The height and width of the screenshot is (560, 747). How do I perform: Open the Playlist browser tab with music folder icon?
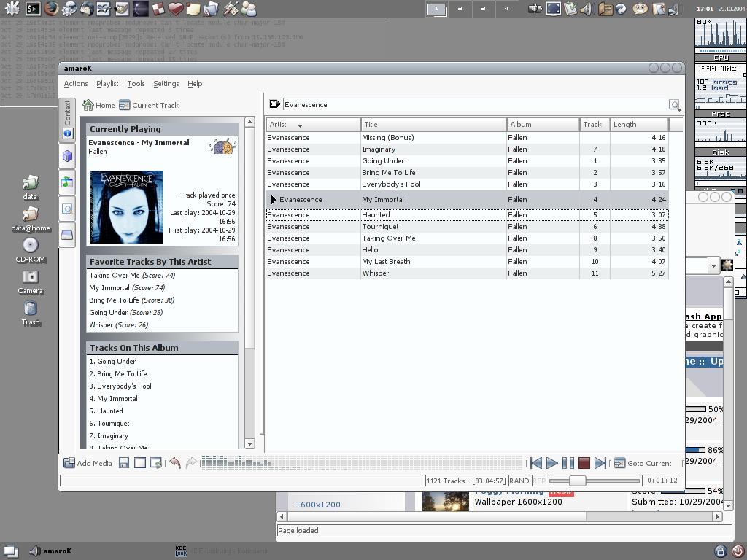pyautogui.click(x=67, y=182)
